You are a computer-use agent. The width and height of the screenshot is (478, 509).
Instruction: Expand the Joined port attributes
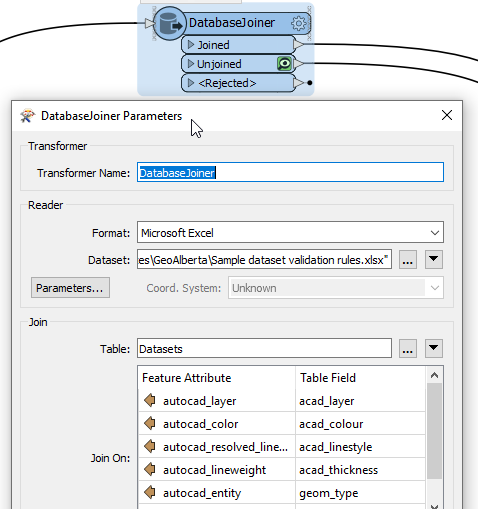tap(191, 45)
